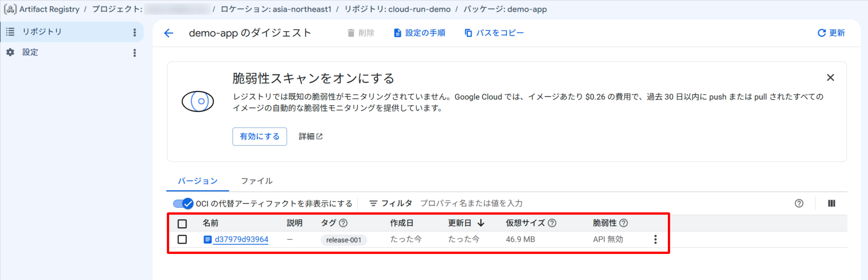Screen dimensions: 868x280
Task: Click the 名前 column header
Action: tap(210, 223)
